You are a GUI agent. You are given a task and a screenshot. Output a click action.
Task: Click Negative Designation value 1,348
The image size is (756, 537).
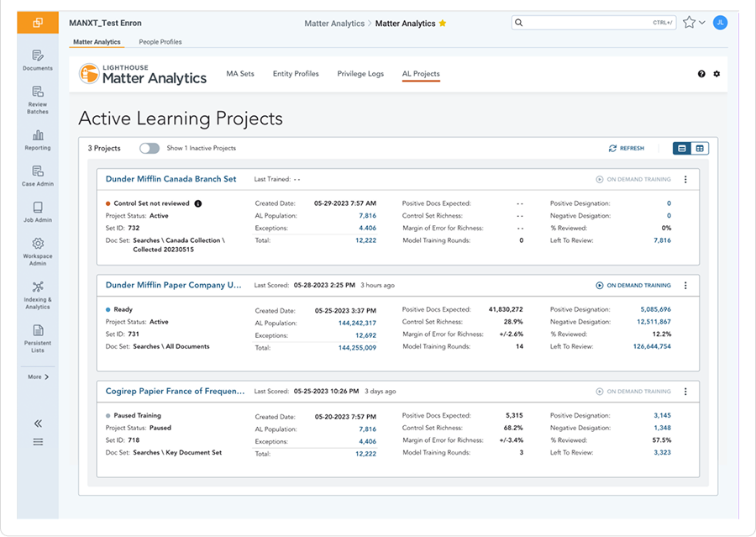tap(663, 428)
